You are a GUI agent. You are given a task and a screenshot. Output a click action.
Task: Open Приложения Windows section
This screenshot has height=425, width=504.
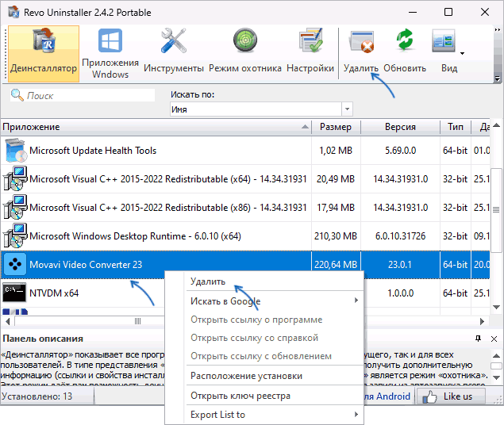(x=110, y=54)
